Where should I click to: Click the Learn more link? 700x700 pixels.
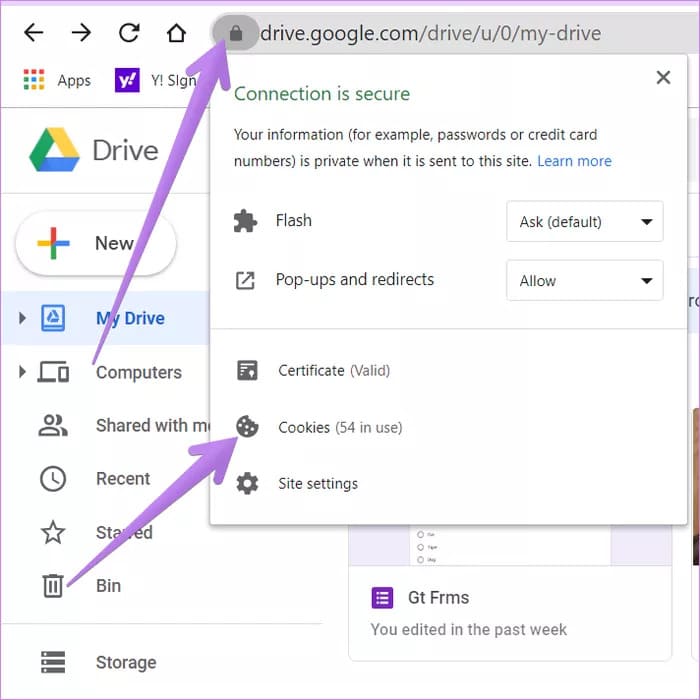[x=574, y=161]
